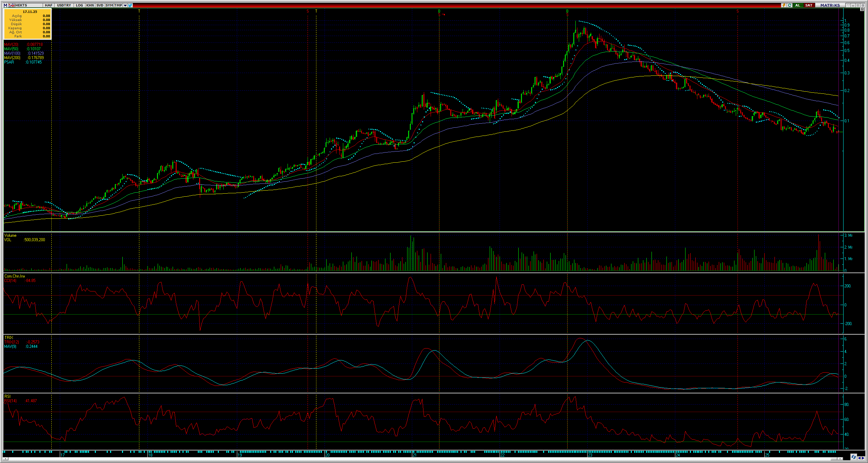Toggle the SVD button
Viewport: 868px width, 463px height.
pyautogui.click(x=100, y=5)
